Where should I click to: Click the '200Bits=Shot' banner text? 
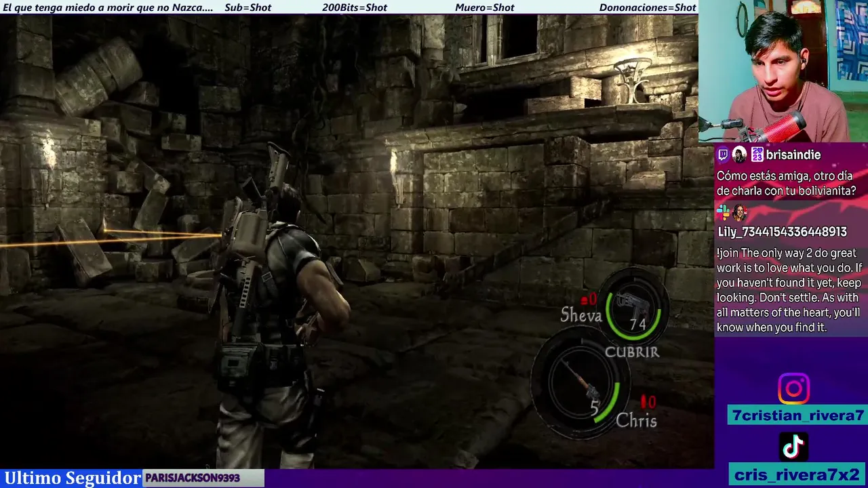click(355, 7)
